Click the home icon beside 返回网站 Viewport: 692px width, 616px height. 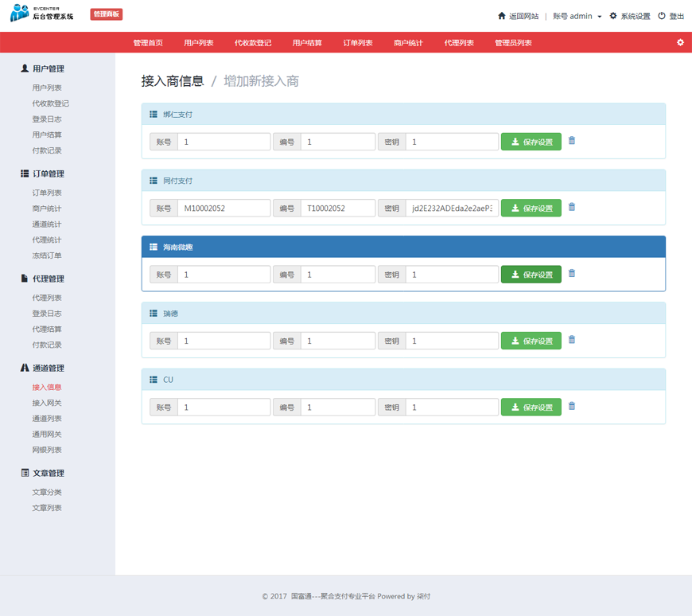(501, 16)
